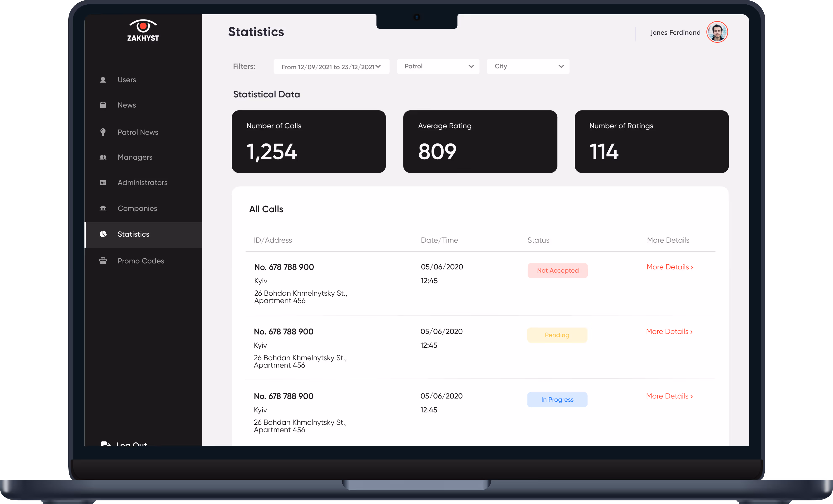
Task: Click the Statistics pie chart icon
Action: tap(103, 234)
